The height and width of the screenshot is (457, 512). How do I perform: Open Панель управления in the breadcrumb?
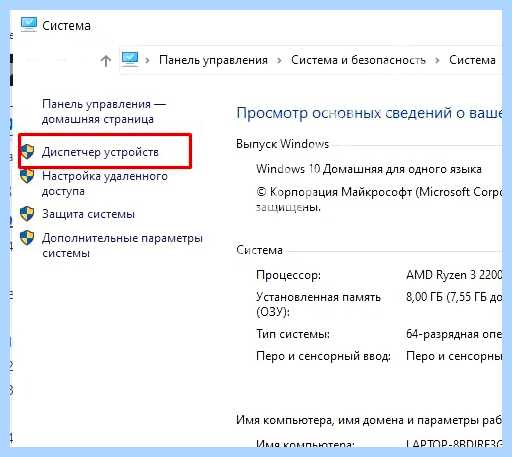point(213,60)
